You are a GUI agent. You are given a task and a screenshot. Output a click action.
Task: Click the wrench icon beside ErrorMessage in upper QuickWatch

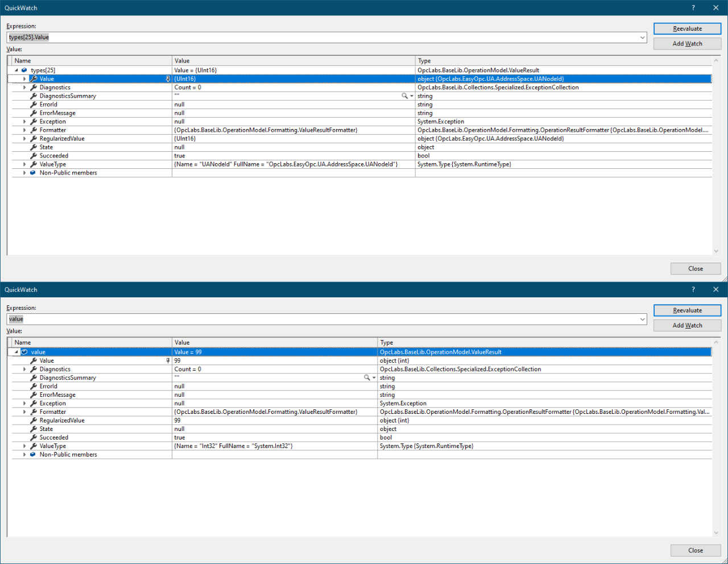34,113
